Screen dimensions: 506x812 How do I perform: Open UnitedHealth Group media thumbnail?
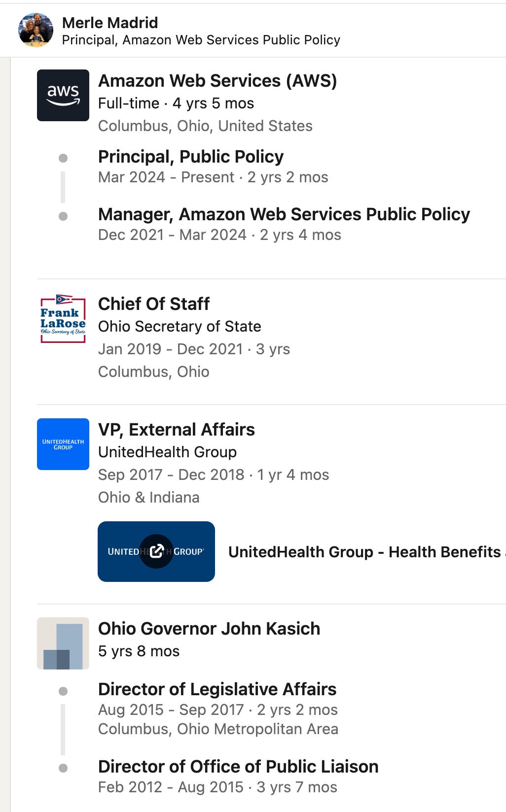(156, 551)
